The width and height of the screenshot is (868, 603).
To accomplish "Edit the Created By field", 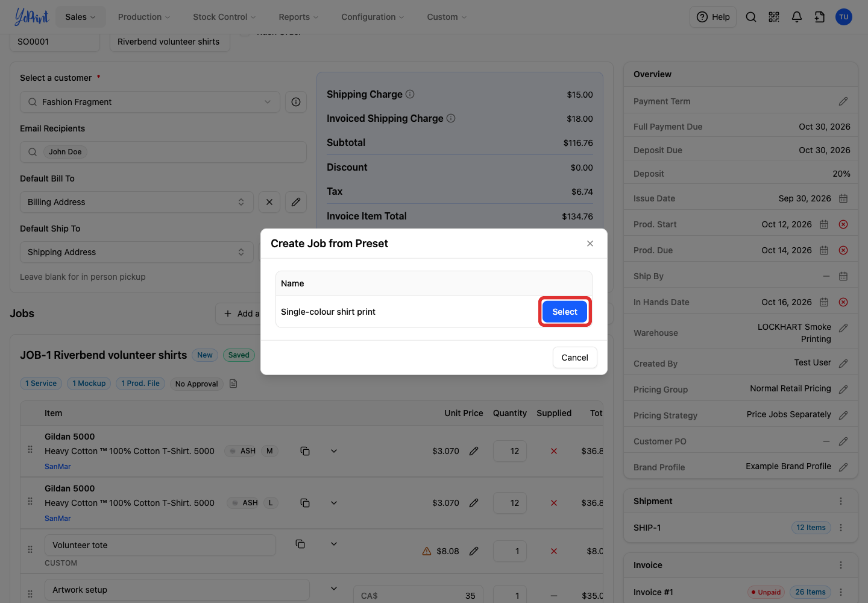I will 843,363.
